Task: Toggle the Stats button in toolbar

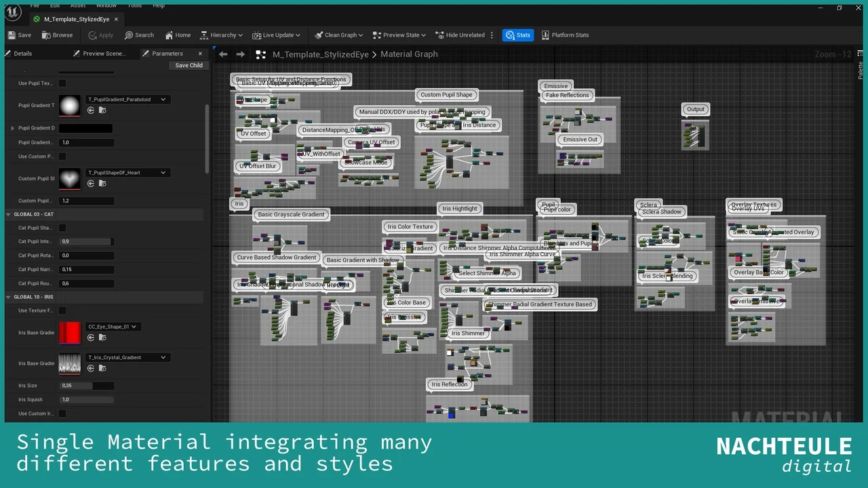Action: tap(518, 35)
